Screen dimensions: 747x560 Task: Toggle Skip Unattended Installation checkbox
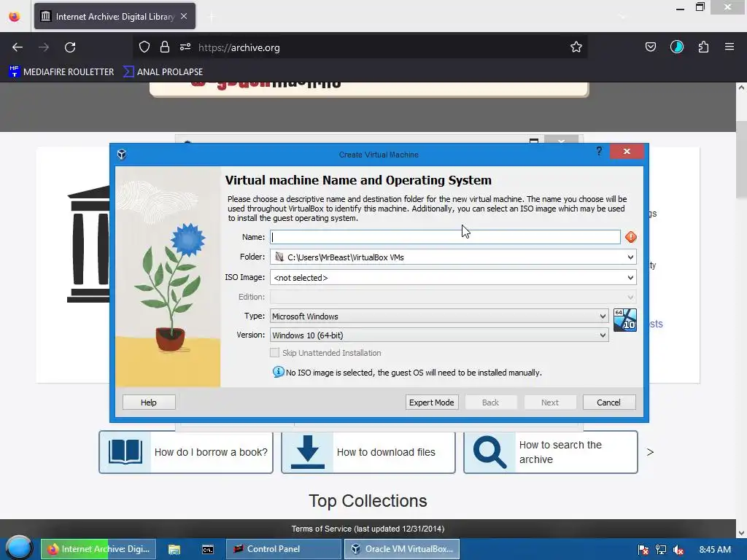click(x=274, y=353)
